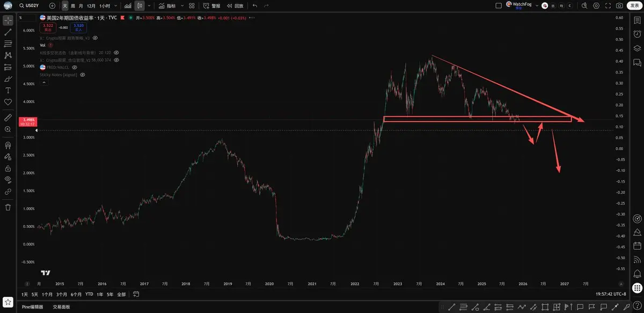
Task: Undo the last chart action
Action: click(254, 5)
